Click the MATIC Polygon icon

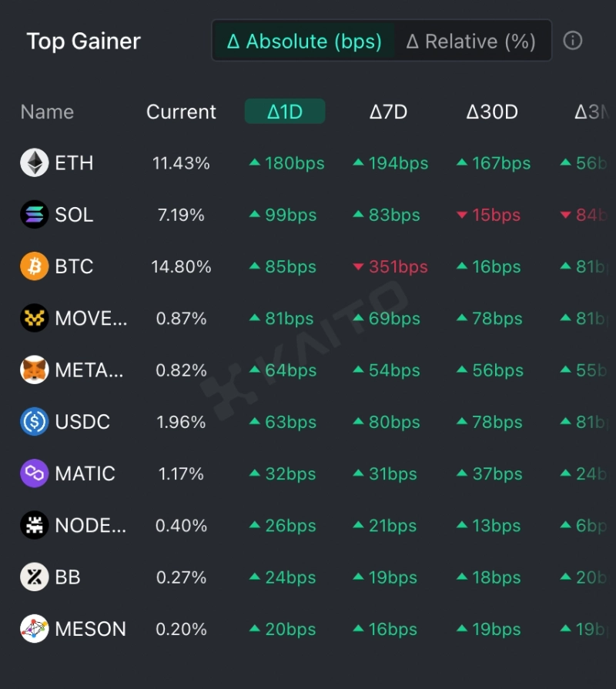pos(35,473)
